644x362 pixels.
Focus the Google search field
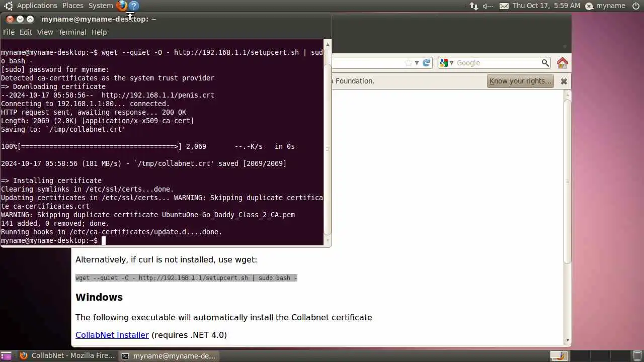coord(497,63)
